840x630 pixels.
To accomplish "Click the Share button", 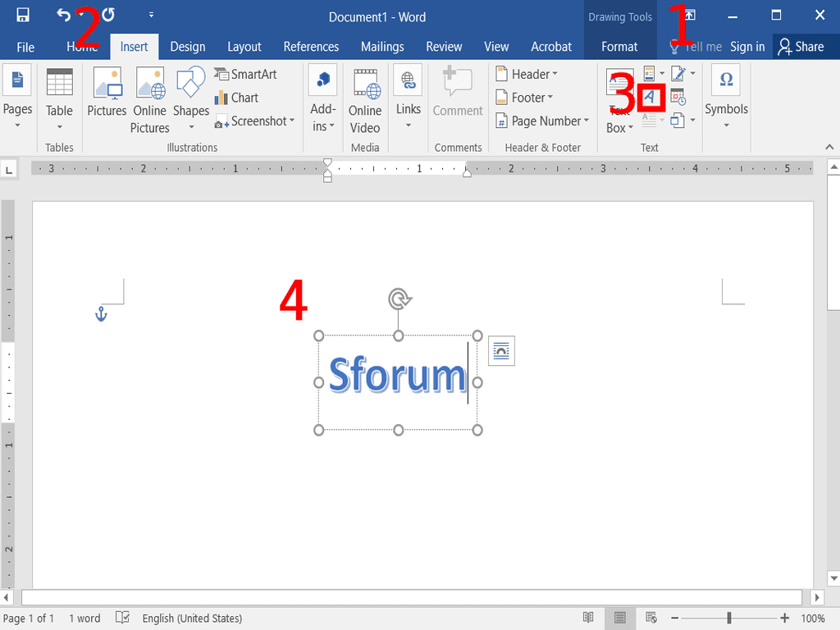I will [x=801, y=47].
